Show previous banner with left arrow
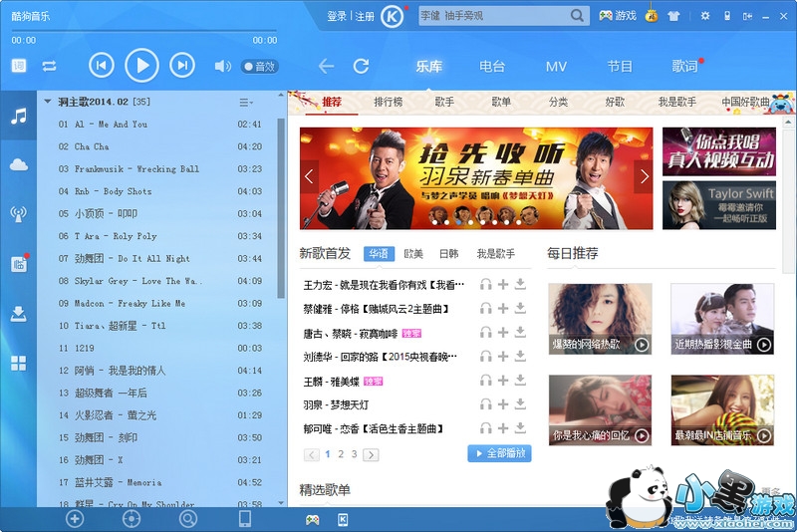797x532 pixels. click(309, 176)
